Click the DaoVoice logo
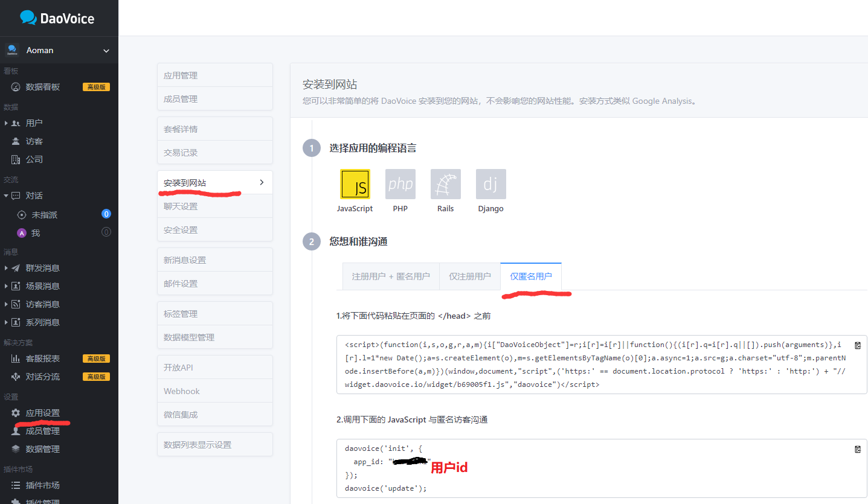Viewport: 868px width, 504px height. pyautogui.click(x=57, y=18)
